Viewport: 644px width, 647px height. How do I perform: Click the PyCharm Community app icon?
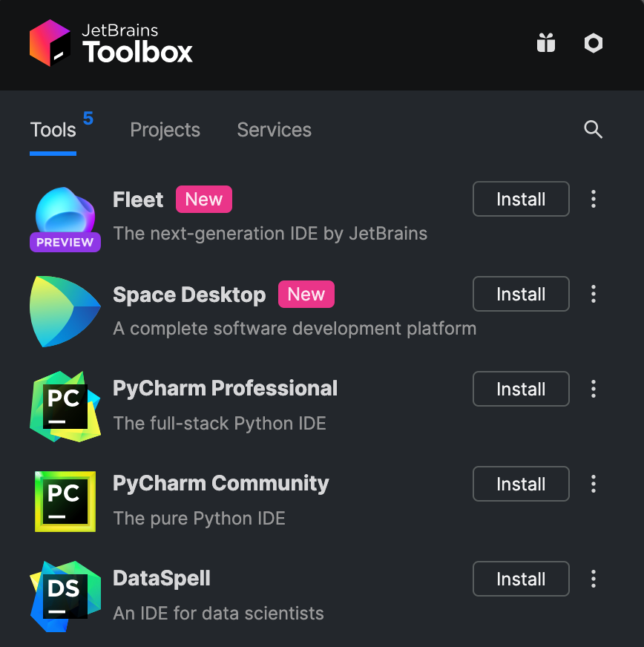[x=65, y=500]
